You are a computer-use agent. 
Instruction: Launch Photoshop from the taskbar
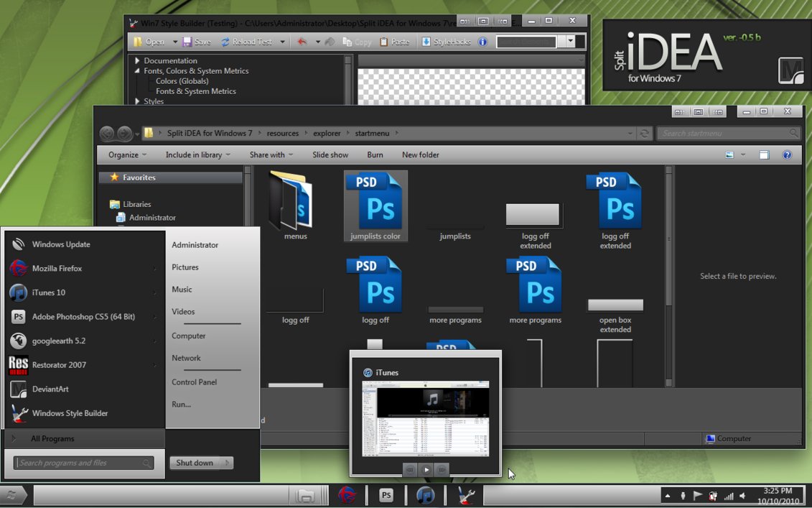[386, 495]
